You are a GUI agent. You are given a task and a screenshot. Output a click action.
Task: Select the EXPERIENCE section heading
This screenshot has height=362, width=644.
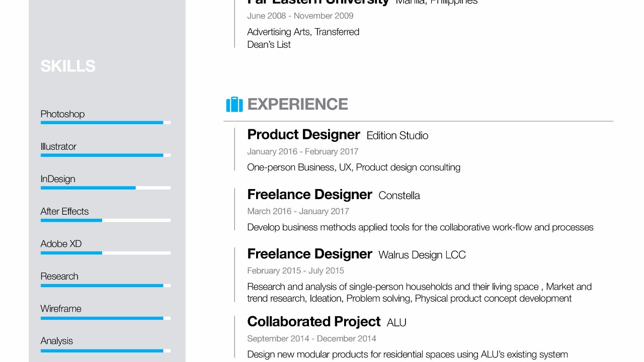click(x=298, y=104)
